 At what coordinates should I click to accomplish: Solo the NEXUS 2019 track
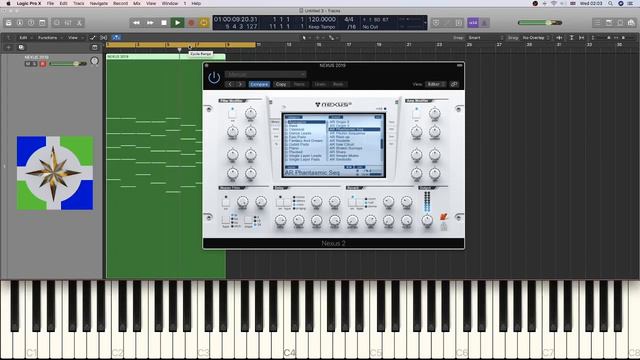point(34,64)
